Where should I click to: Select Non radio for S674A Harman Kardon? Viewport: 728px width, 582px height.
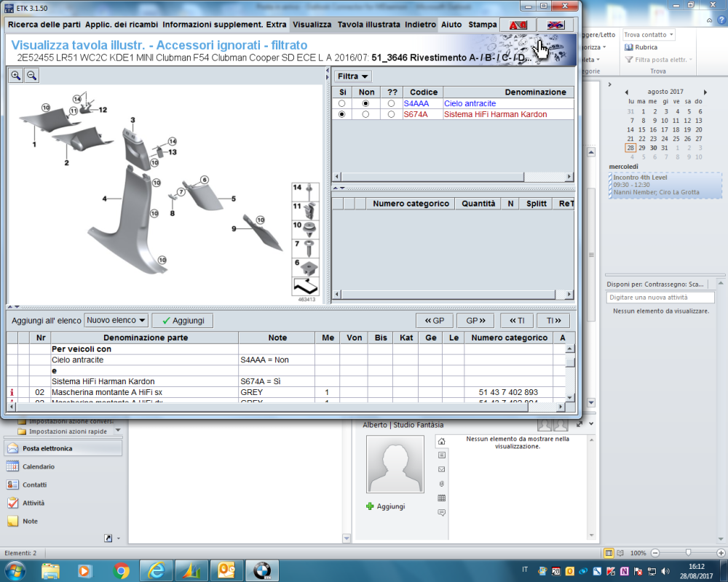[x=366, y=114]
